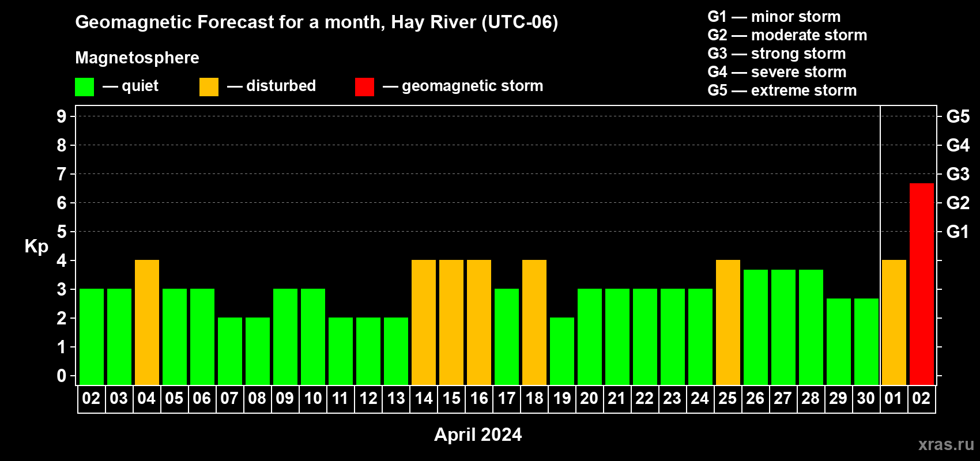Click the red geomagnetic storm legend swatch

364,87
